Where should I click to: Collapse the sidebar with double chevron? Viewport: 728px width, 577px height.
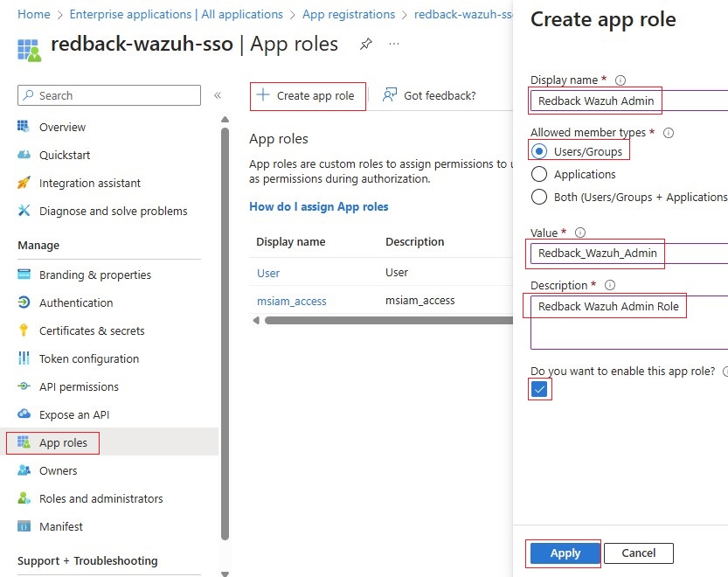click(x=218, y=95)
